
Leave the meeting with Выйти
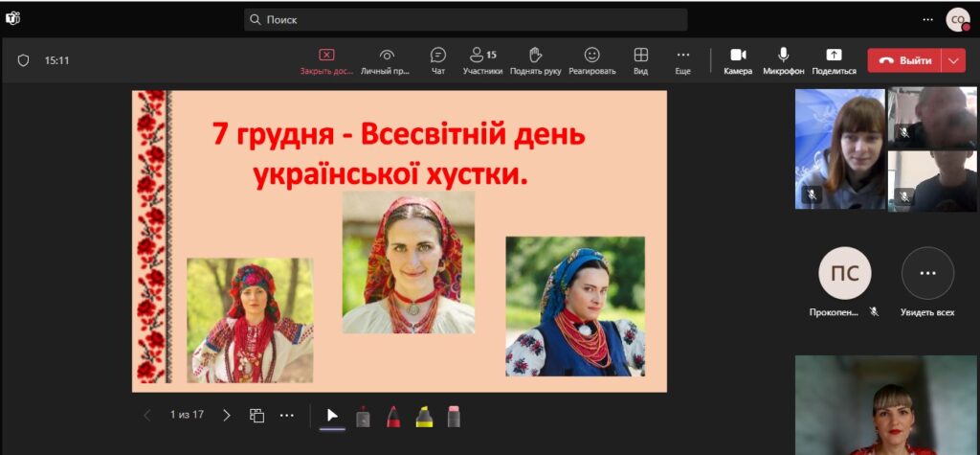pyautogui.click(x=905, y=60)
